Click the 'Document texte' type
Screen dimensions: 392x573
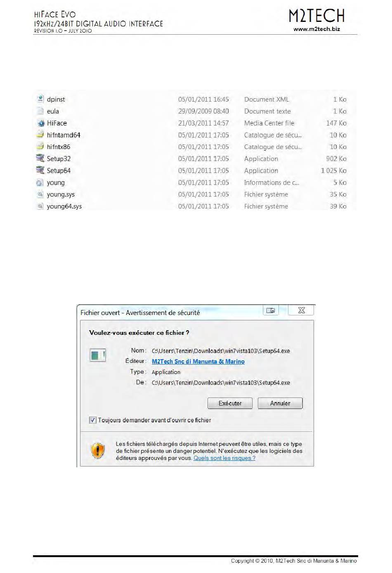pos(267,111)
